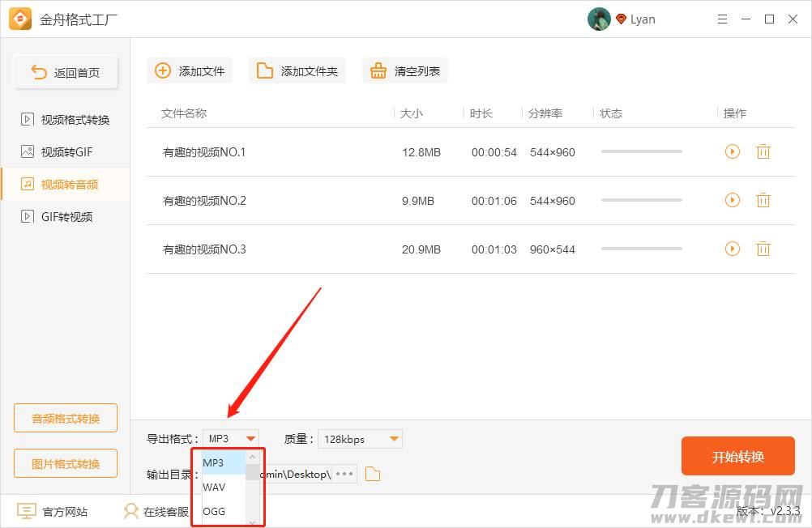Open the hamburger menu at top right

click(x=722, y=19)
